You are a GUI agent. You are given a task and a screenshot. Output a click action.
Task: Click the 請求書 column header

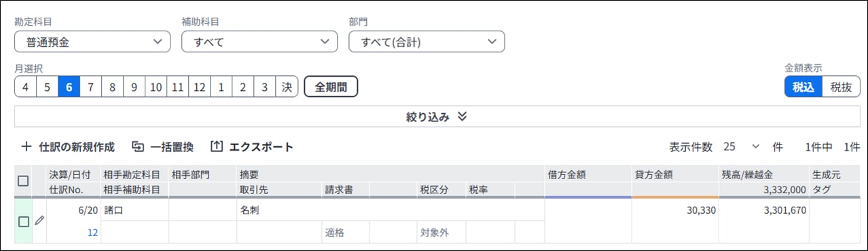(346, 190)
